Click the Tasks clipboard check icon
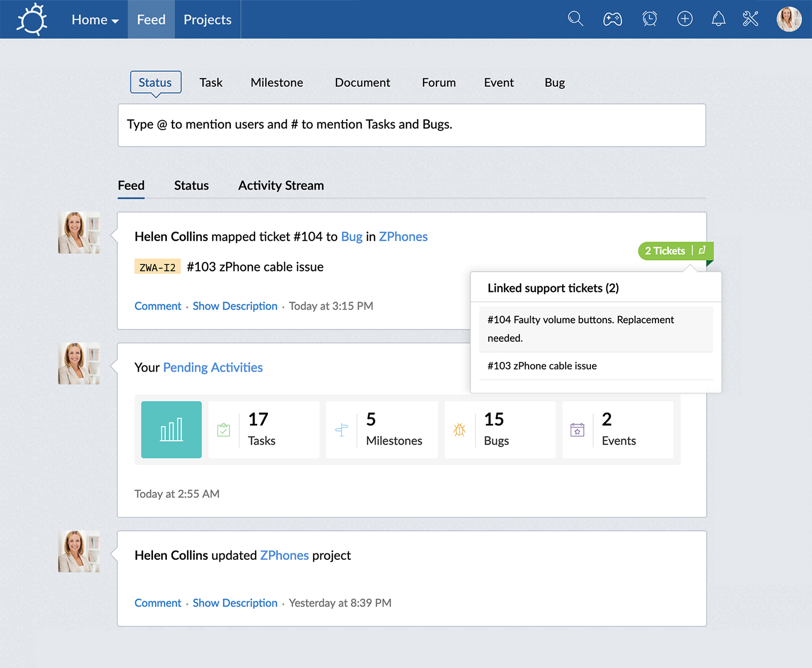The width and height of the screenshot is (812, 668). coord(224,429)
